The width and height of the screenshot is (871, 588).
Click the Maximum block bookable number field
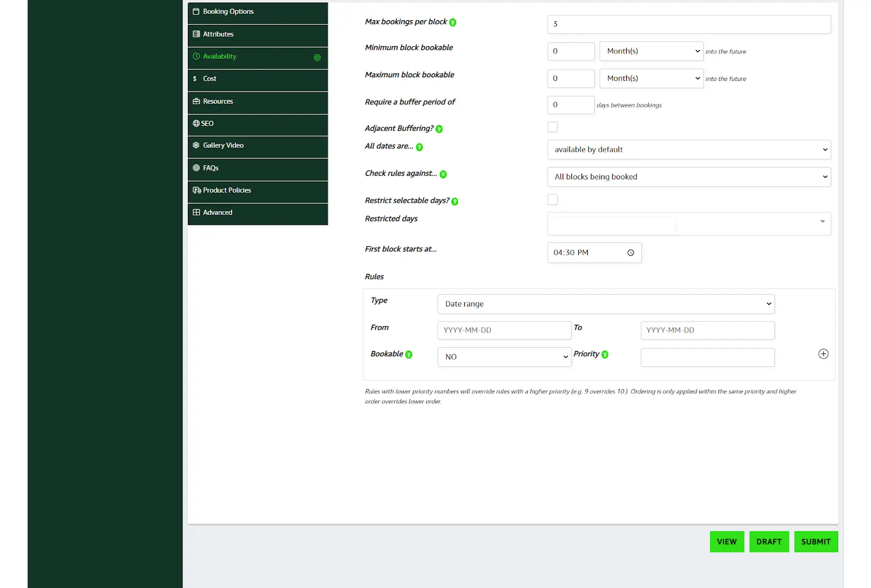tap(571, 78)
